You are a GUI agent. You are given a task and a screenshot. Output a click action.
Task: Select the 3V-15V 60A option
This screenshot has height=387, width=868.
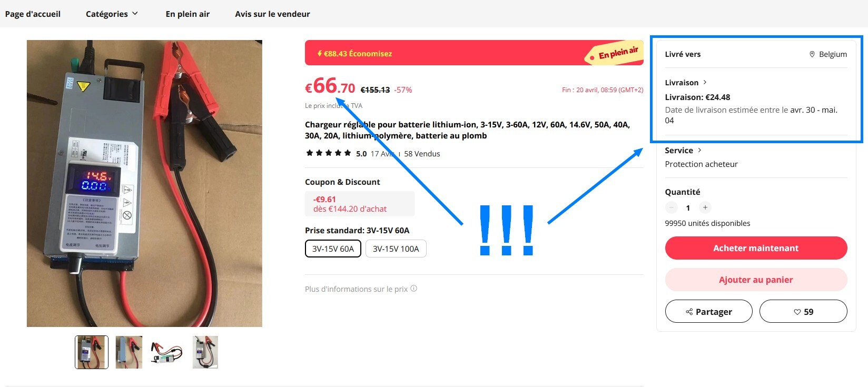point(333,249)
